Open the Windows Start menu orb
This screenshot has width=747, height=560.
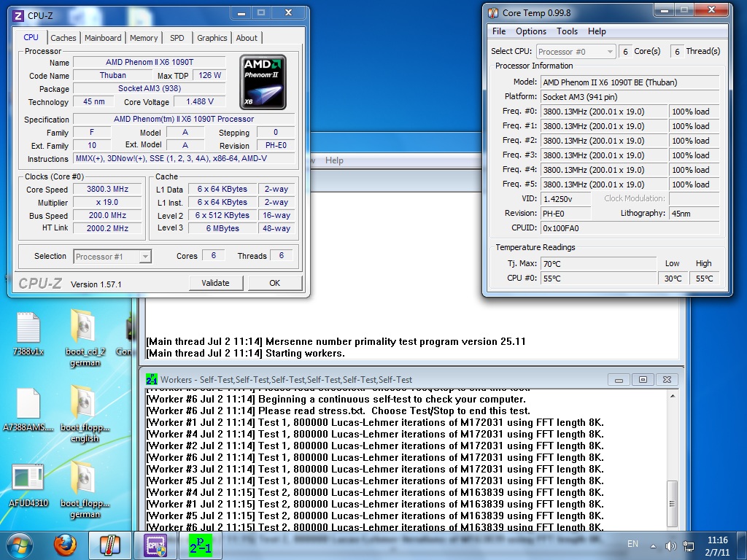(x=20, y=545)
